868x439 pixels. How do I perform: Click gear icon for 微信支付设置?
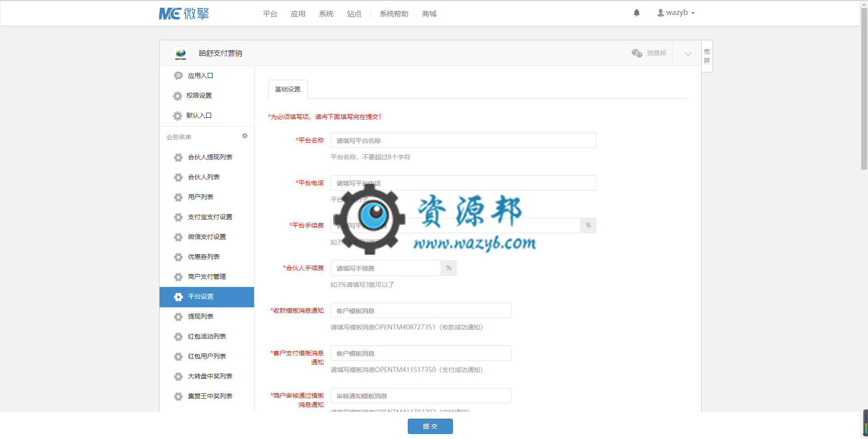(x=178, y=237)
